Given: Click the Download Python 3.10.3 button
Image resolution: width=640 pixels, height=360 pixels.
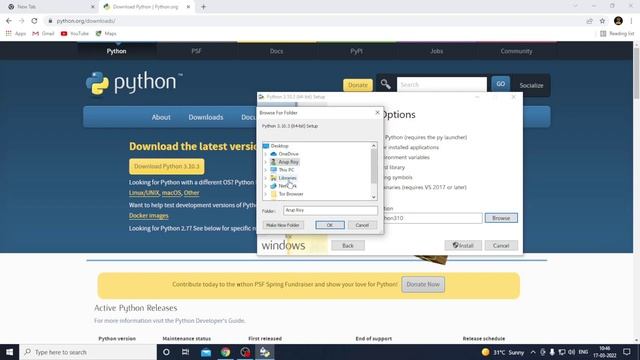Looking at the screenshot, I should coord(167,167).
